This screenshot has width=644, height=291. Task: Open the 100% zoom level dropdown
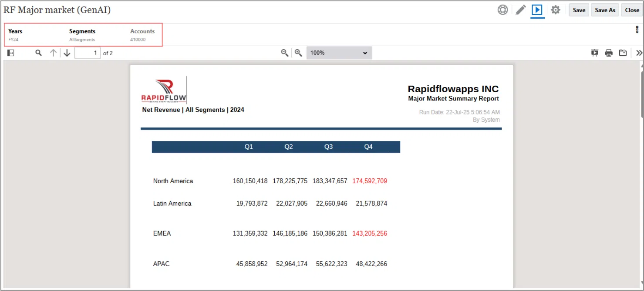click(339, 53)
